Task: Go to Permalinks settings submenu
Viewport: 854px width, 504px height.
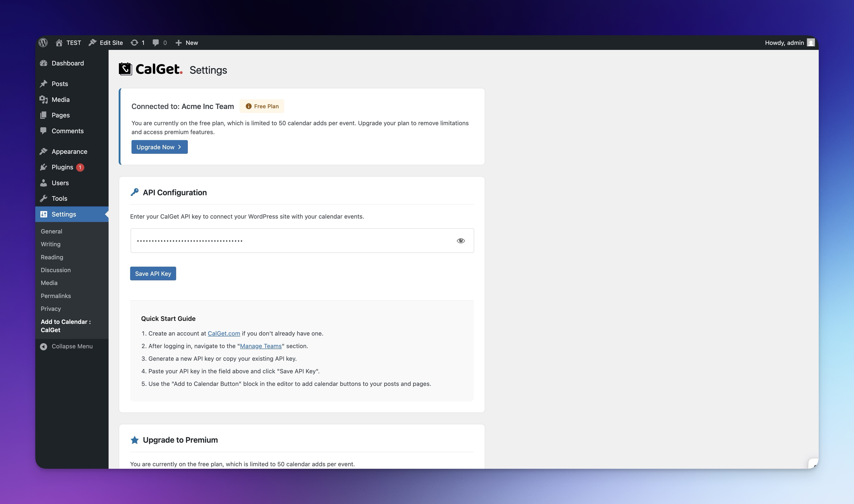Action: pyautogui.click(x=56, y=296)
